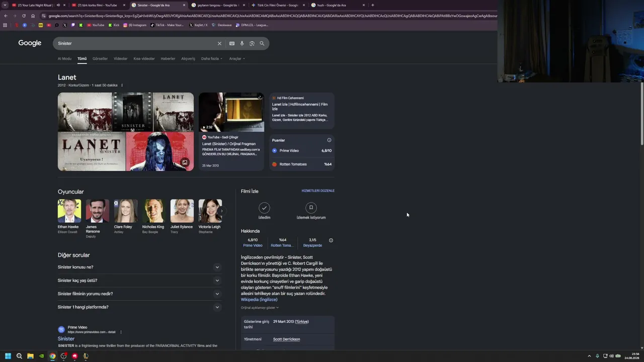Viewport: 644px width, 362px height.
Task: Open the Keşfet / X bookmark
Action: pyautogui.click(x=198, y=25)
